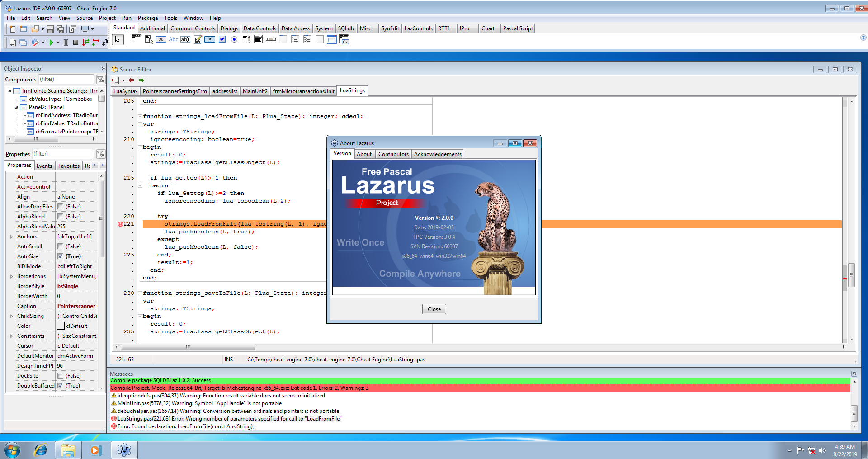Toggle the AutoSize property checkbox
868x459 pixels.
pyautogui.click(x=60, y=256)
